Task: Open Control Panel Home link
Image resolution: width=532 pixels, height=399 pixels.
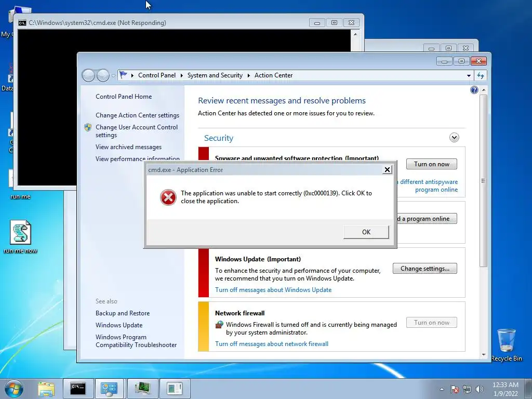Action: pyautogui.click(x=124, y=96)
